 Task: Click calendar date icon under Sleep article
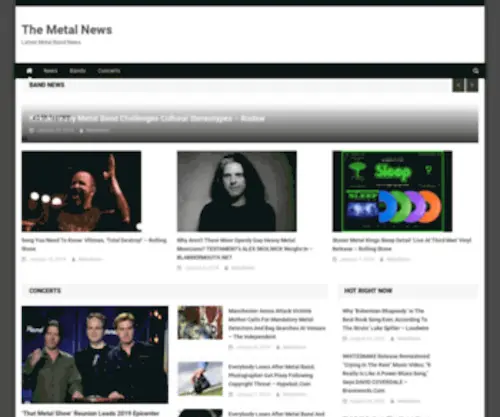tap(335, 259)
